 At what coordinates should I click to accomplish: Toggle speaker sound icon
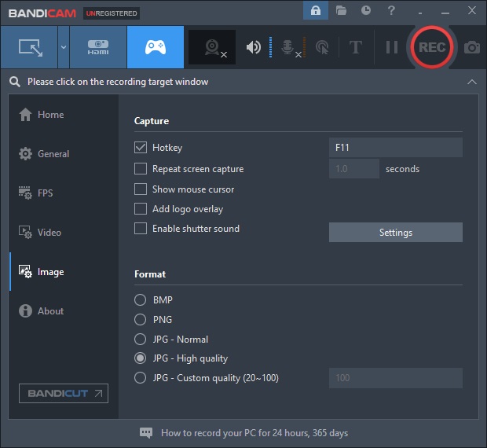click(x=254, y=47)
